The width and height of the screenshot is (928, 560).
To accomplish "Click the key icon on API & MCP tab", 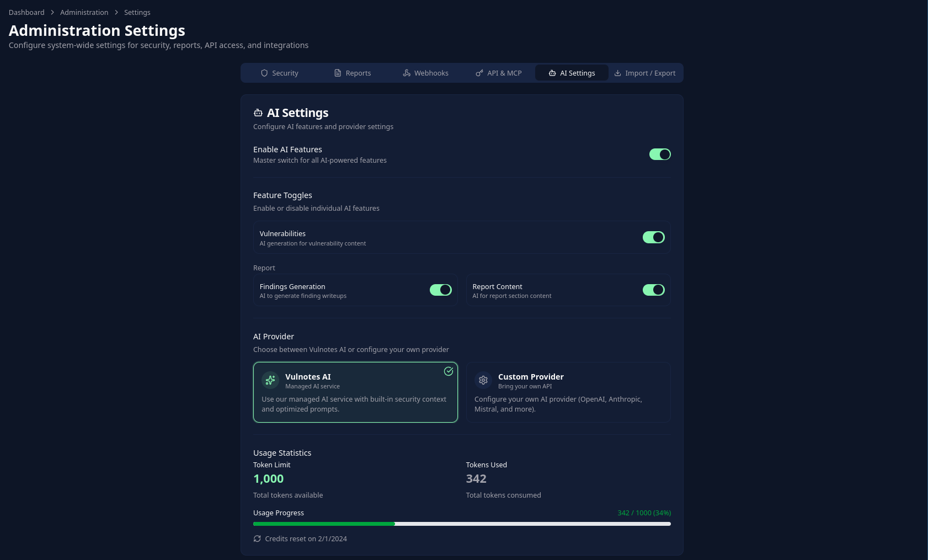I will [x=479, y=73].
